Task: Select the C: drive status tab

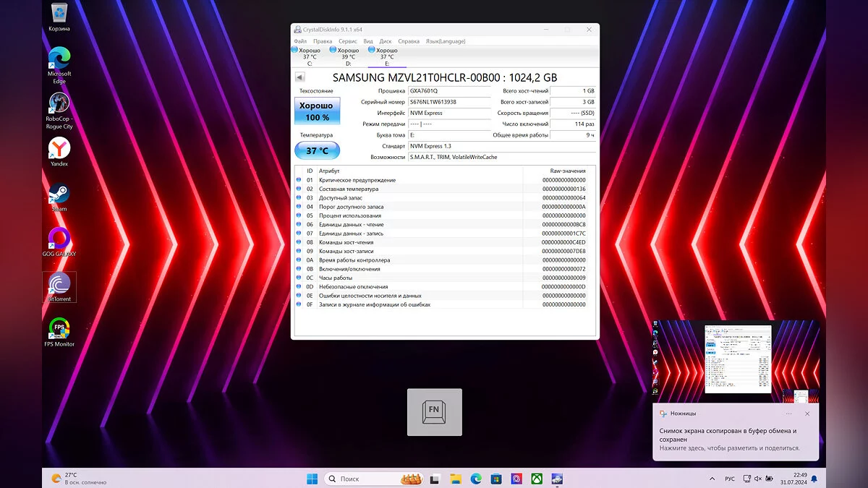Action: (x=309, y=56)
